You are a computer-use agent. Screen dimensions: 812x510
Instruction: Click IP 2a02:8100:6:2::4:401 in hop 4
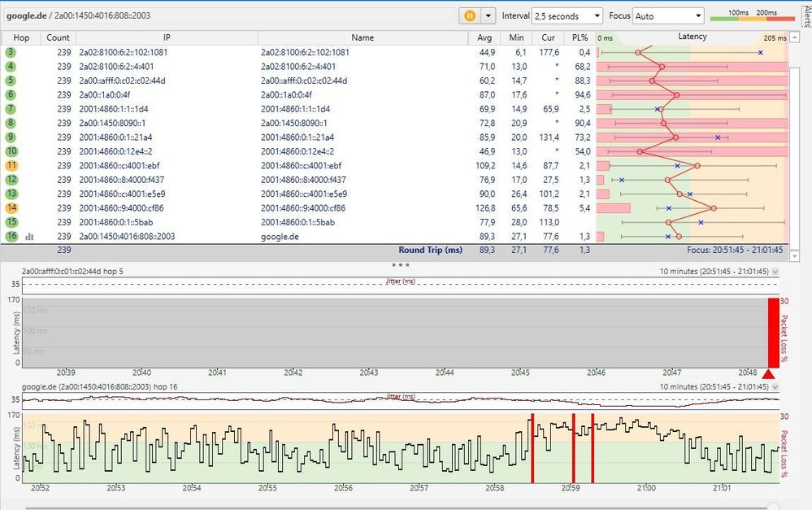pyautogui.click(x=116, y=67)
